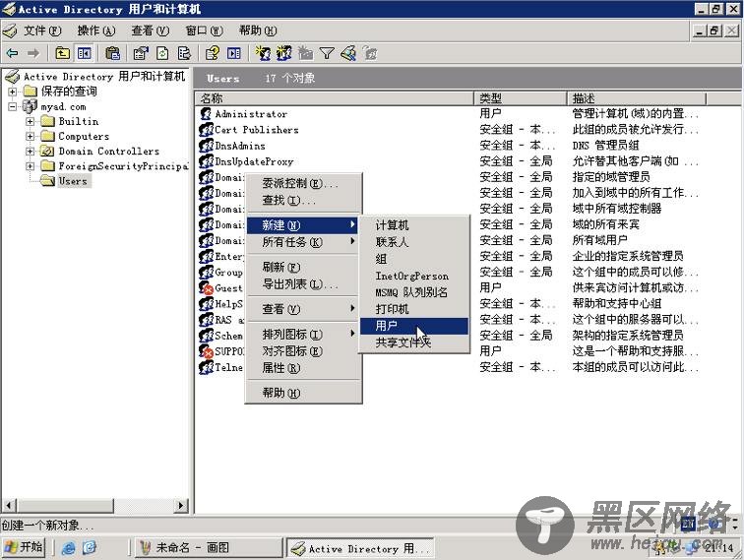Select 联系人 in the New submenu

pos(414,242)
